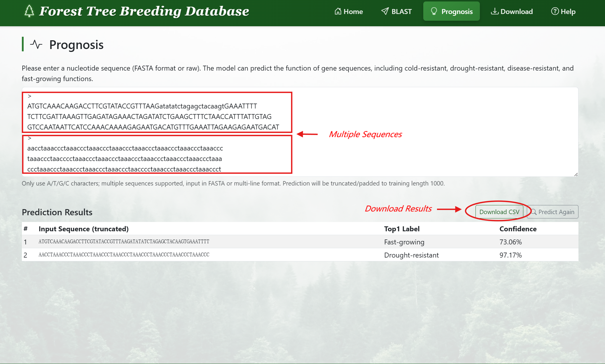Click the Prognosis lightbulb icon
Image resolution: width=605 pixels, height=364 pixels.
(434, 11)
